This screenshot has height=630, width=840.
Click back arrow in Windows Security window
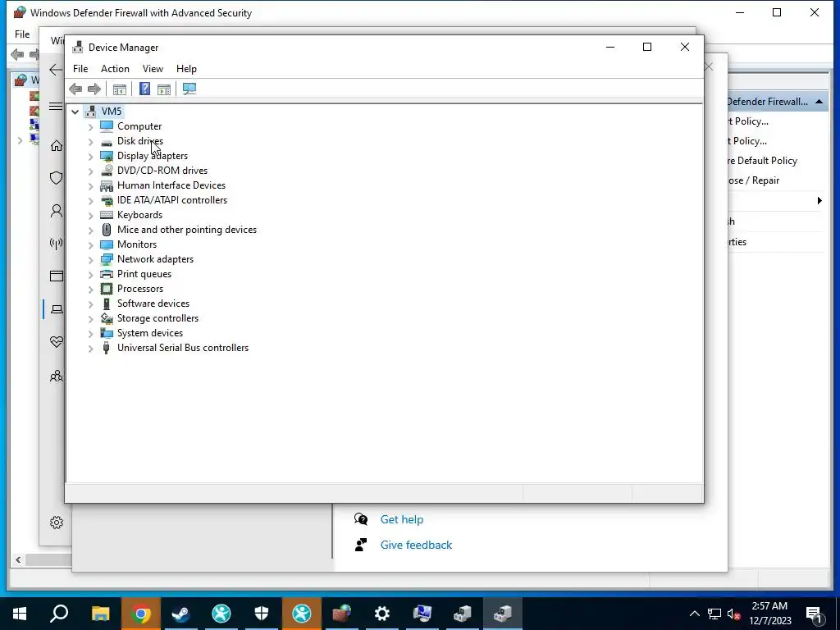point(56,70)
